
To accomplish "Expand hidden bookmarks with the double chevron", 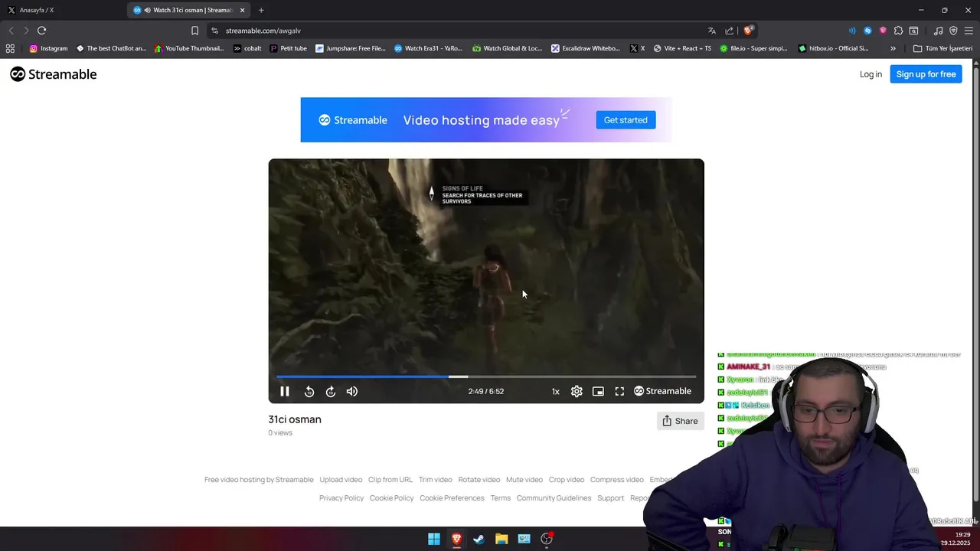I will coord(893,48).
